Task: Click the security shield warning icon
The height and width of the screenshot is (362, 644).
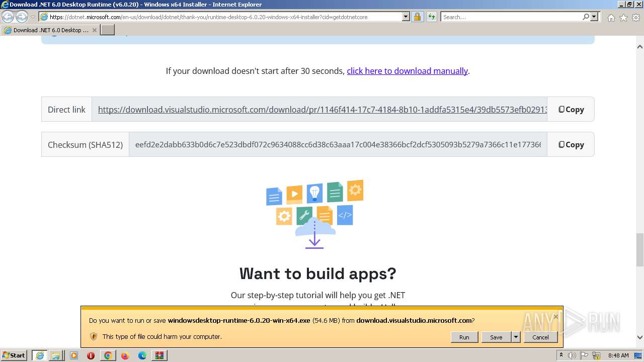Action: 93,336
